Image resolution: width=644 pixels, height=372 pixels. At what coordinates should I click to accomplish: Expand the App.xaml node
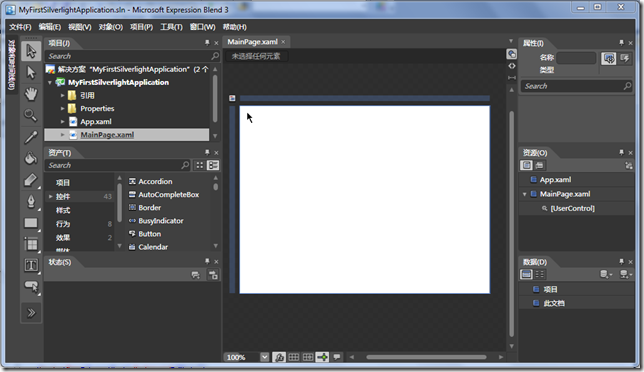tap(62, 122)
